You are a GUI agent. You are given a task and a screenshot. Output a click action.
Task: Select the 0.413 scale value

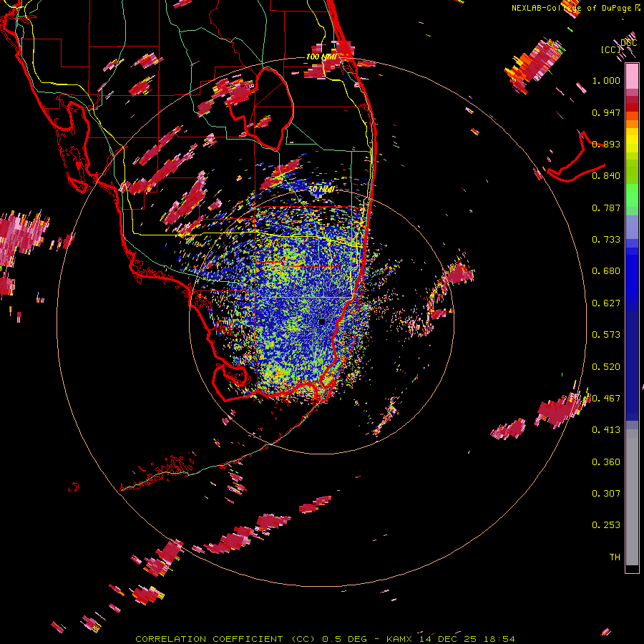point(606,430)
